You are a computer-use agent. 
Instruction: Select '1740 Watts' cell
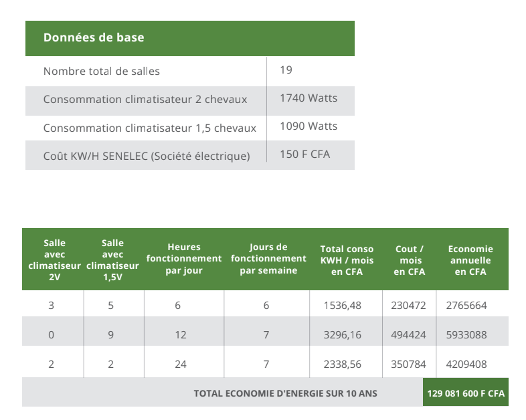tap(309, 98)
